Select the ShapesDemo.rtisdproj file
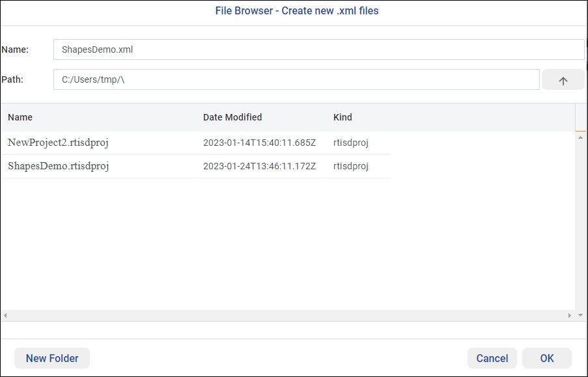Screen dimensions: 588x377 pos(57,166)
